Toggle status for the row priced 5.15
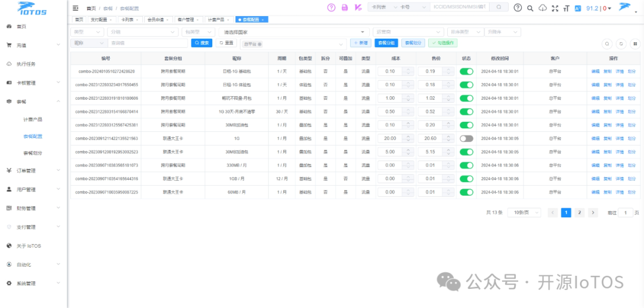 click(x=466, y=152)
